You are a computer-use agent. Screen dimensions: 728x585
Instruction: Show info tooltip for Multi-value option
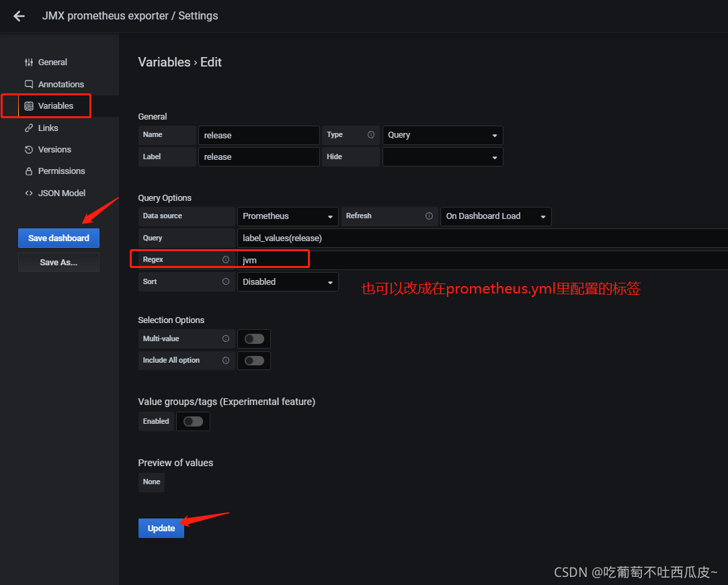coord(226,339)
